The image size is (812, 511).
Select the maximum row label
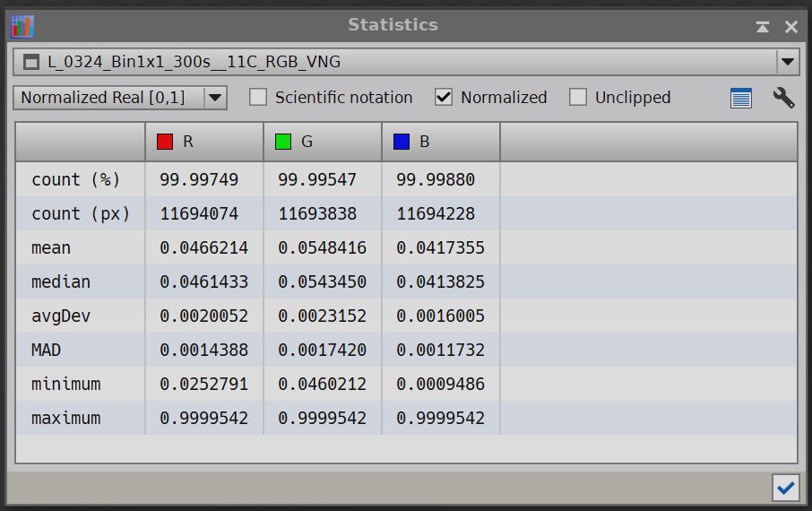[x=65, y=419]
